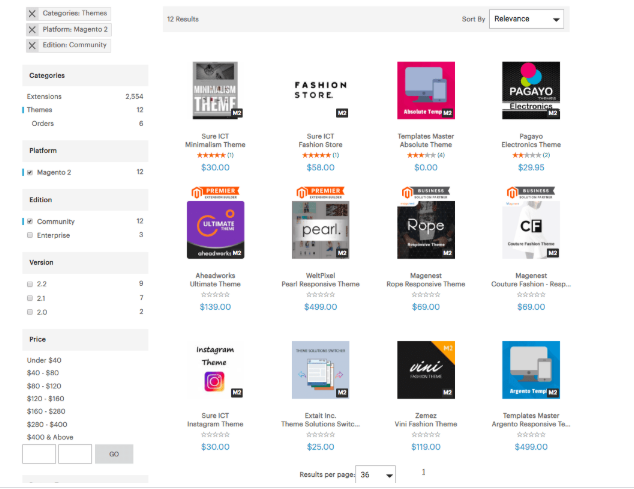
Task: Filter price $160 - $280
Action: [x=46, y=411]
